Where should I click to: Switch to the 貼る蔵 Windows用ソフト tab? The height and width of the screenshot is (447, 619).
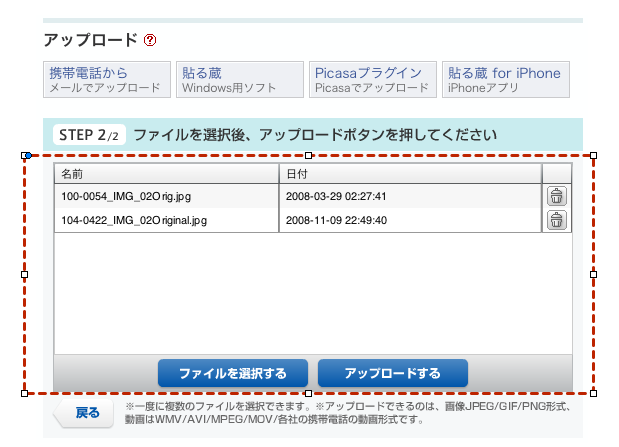(239, 80)
